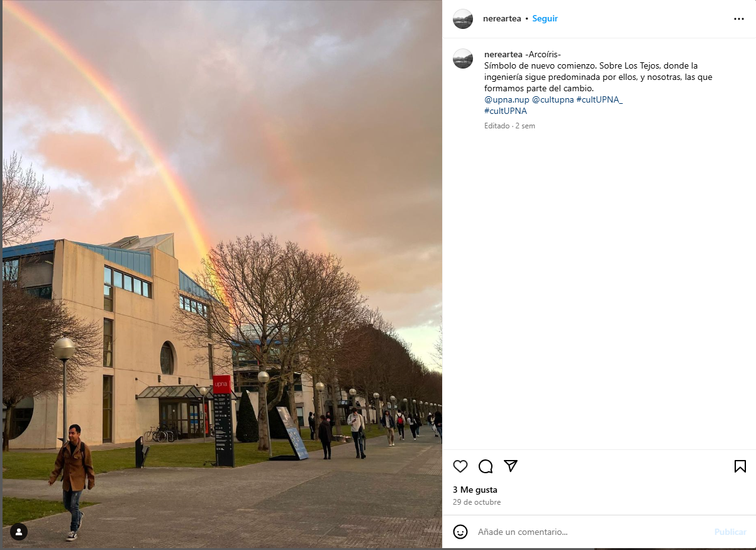Open comments with the speech bubble icon
This screenshot has height=550, width=756.
click(x=486, y=466)
